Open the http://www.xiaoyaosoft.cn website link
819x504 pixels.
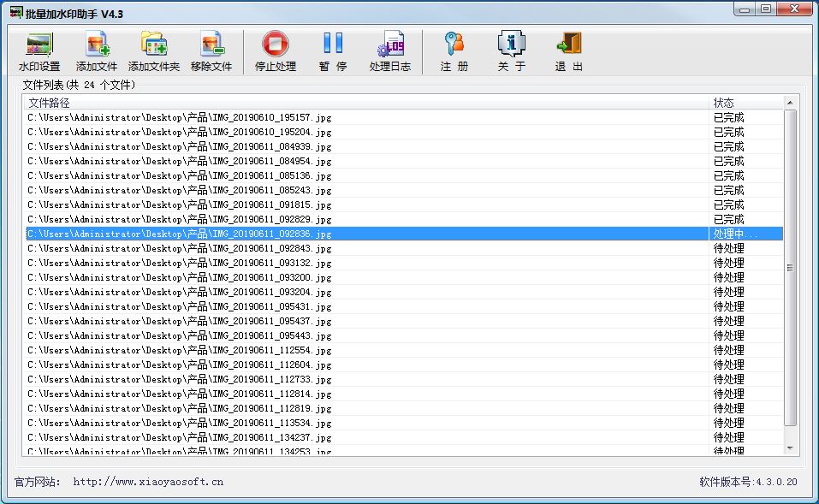[x=148, y=482]
